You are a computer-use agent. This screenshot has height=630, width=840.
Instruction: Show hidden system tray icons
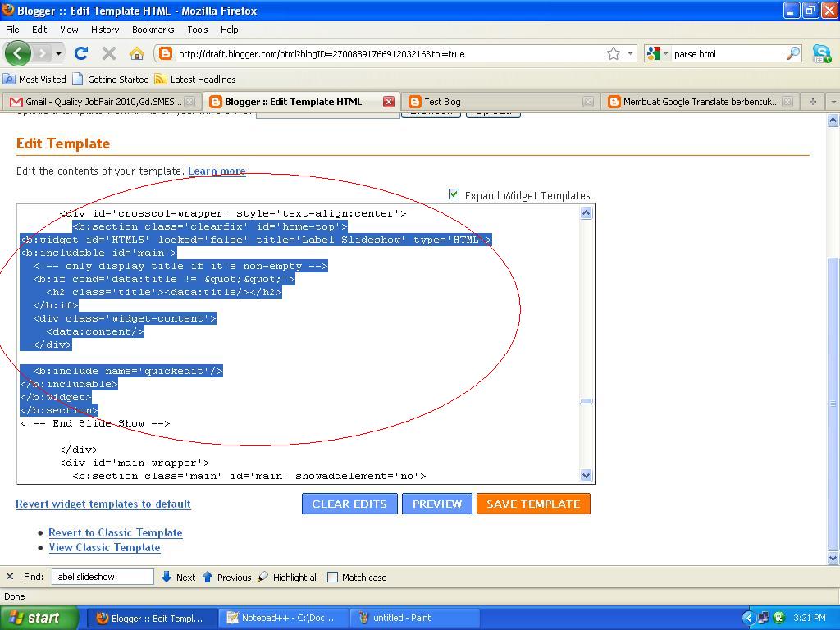click(748, 619)
